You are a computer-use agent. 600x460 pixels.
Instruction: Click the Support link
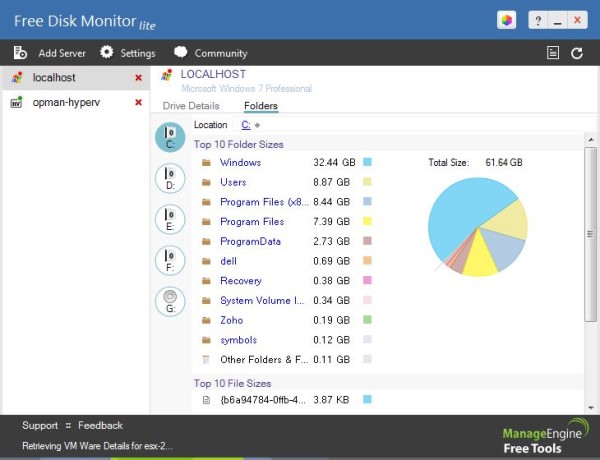pos(40,426)
